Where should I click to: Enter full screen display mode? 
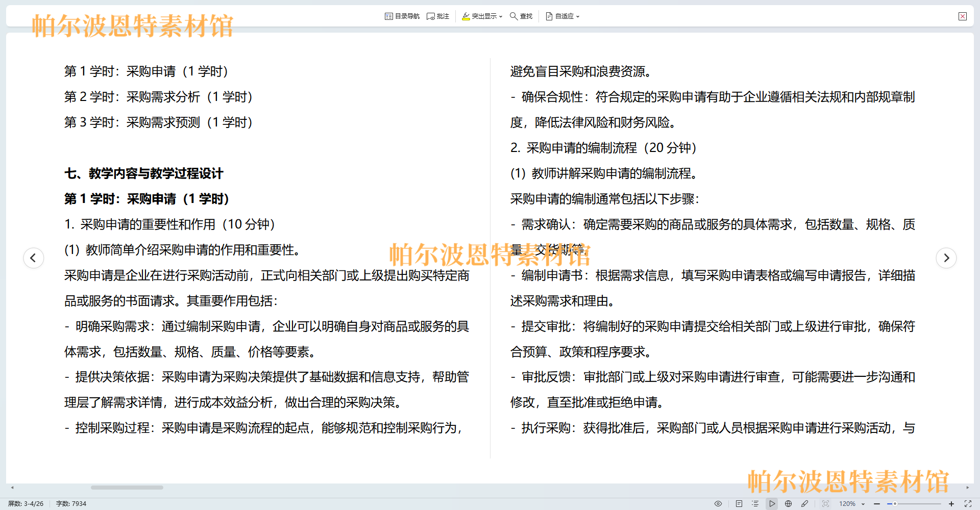(968, 504)
